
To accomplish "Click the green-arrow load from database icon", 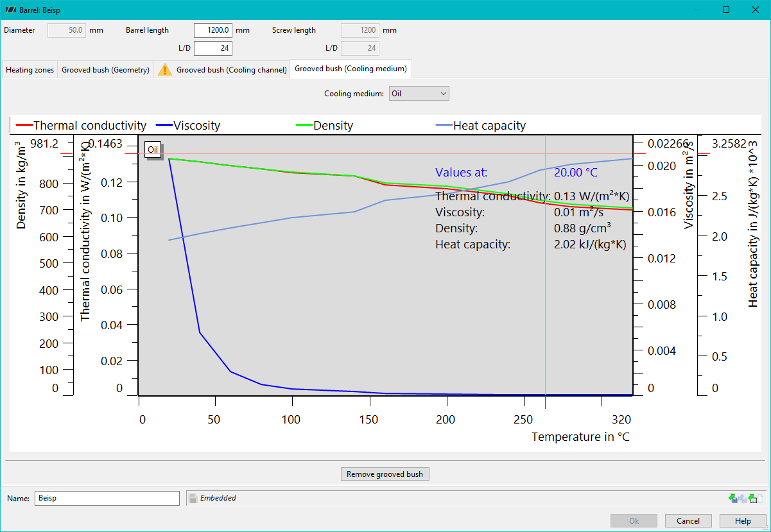I will tap(752, 498).
